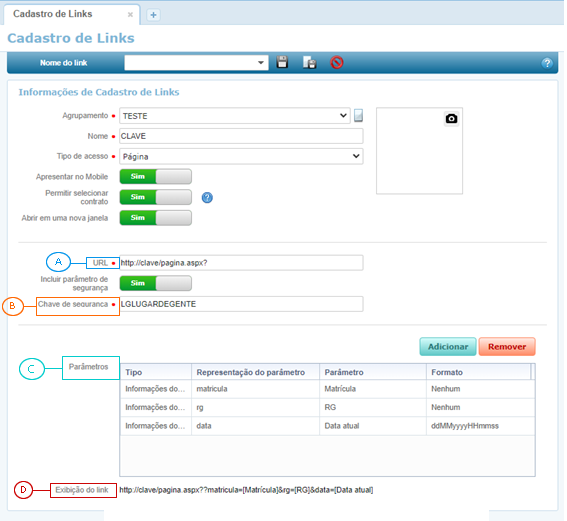Toggle Abrir em uma nova janela switch
567x521 pixels.
point(155,218)
